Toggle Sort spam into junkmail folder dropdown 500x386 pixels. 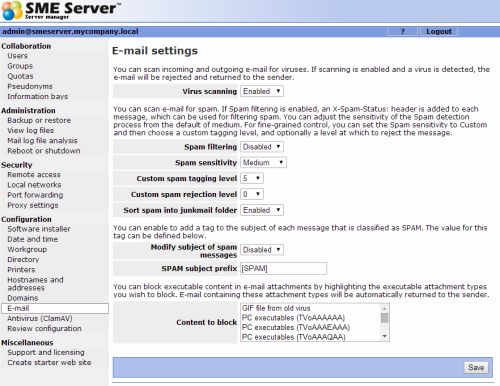coord(262,210)
